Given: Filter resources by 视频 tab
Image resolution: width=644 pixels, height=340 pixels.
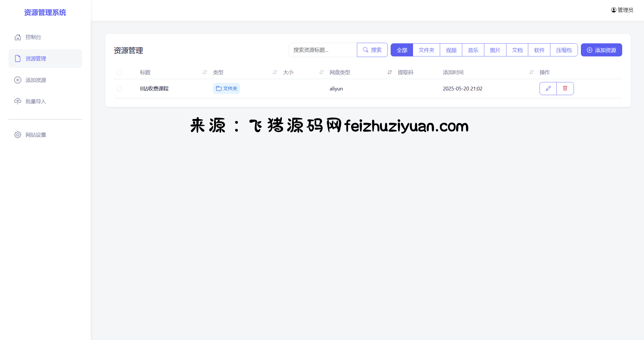Looking at the screenshot, I should 451,50.
